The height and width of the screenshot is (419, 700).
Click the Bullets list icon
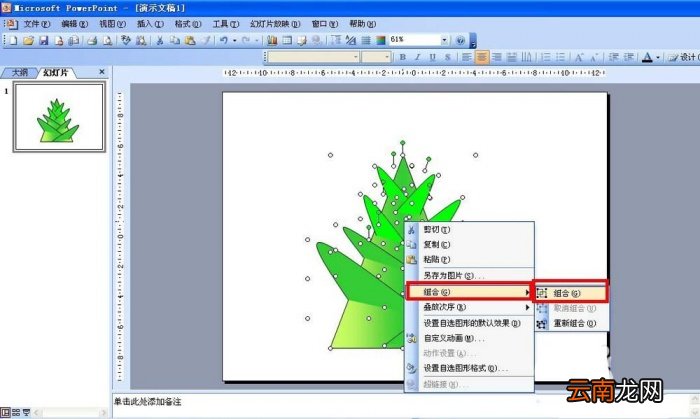pyautogui.click(x=561, y=57)
